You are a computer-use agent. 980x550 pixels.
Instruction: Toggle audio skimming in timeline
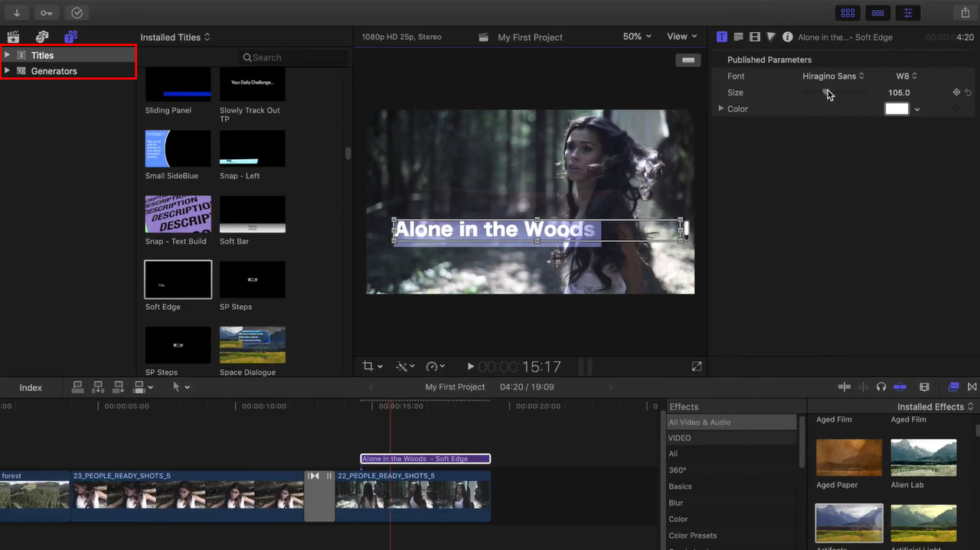click(x=864, y=387)
